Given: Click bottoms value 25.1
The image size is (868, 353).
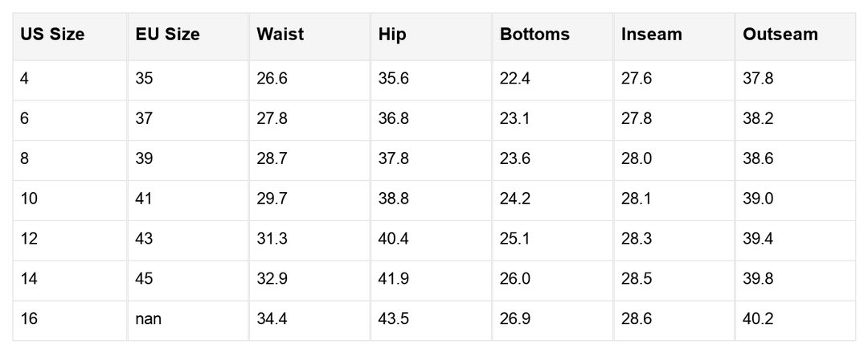Looking at the screenshot, I should point(515,239).
